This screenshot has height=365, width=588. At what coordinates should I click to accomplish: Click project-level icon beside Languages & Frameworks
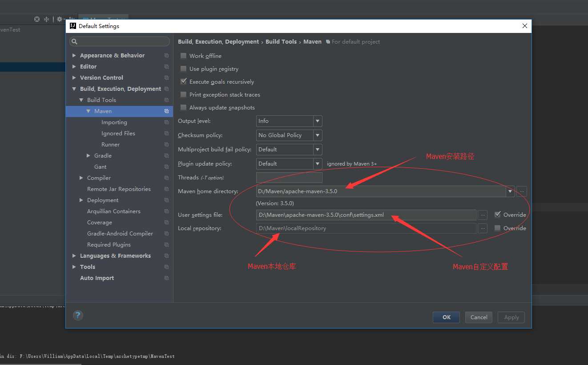[166, 256]
